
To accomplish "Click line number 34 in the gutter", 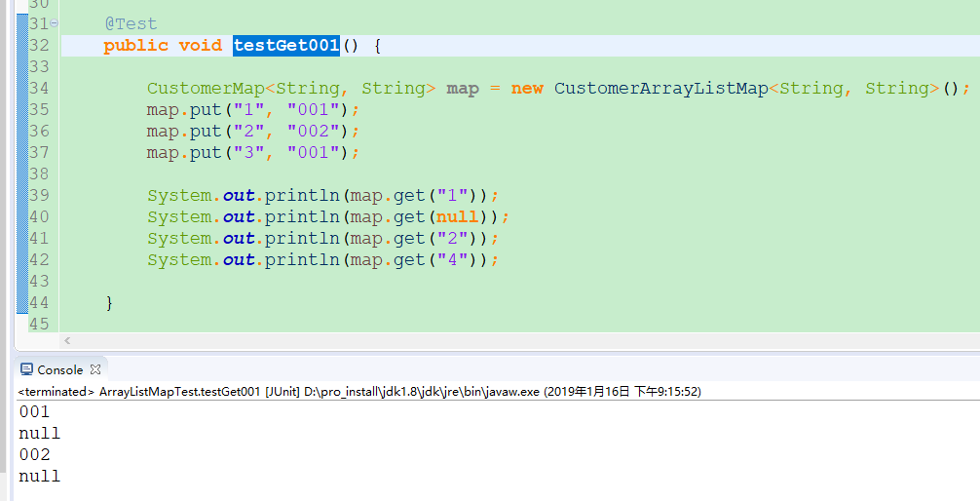I will [39, 88].
